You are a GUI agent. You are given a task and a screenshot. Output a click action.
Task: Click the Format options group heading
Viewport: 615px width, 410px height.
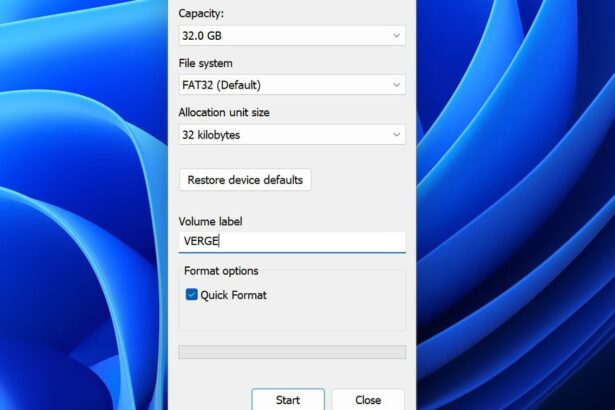[x=221, y=271]
